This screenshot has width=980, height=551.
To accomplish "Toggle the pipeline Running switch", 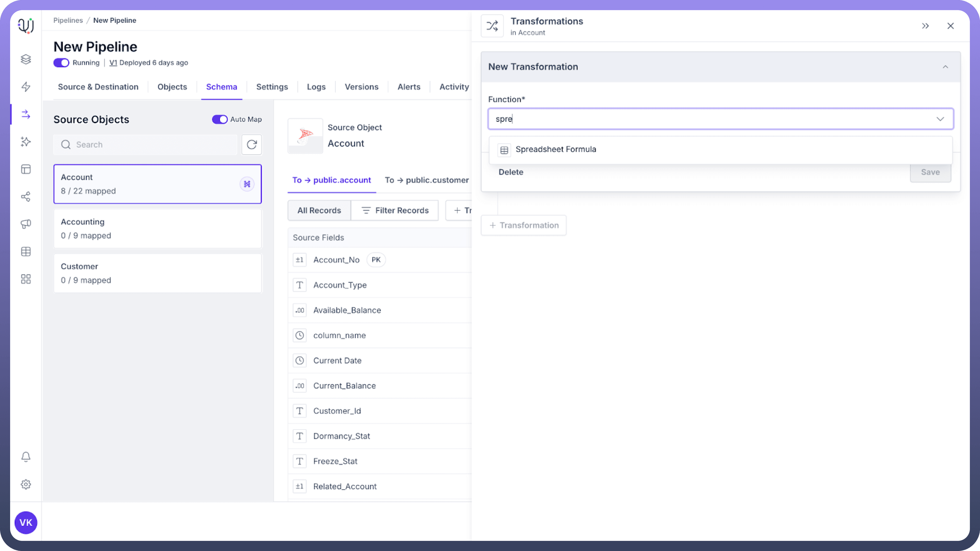I will point(61,63).
